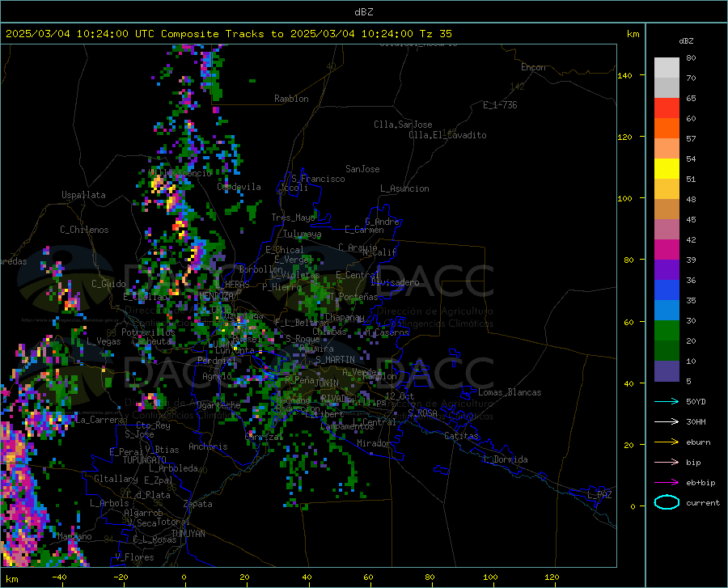728x588 pixels.
Task: Click the 'JUNIN' label on the map
Action: click(x=327, y=383)
